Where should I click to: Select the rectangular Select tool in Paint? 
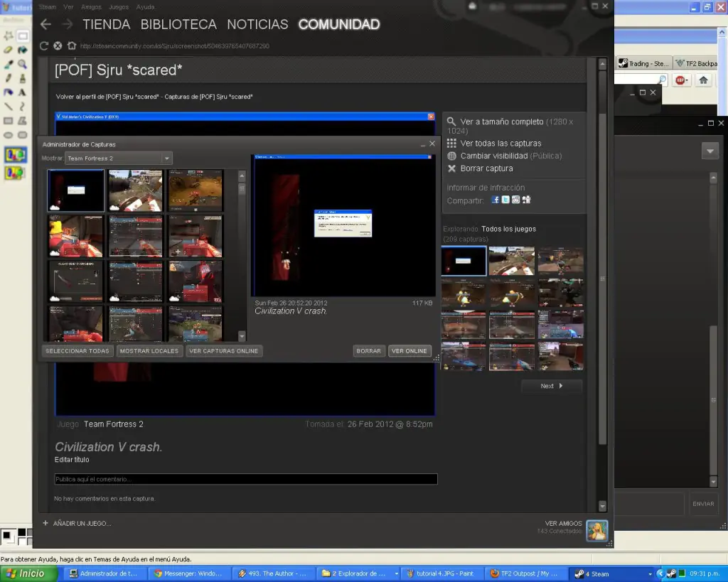[22, 36]
